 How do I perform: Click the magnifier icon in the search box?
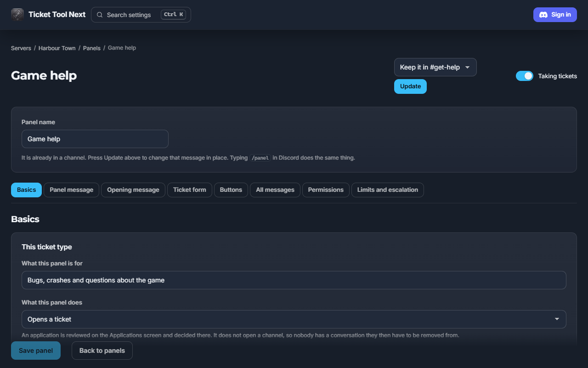[x=100, y=15]
